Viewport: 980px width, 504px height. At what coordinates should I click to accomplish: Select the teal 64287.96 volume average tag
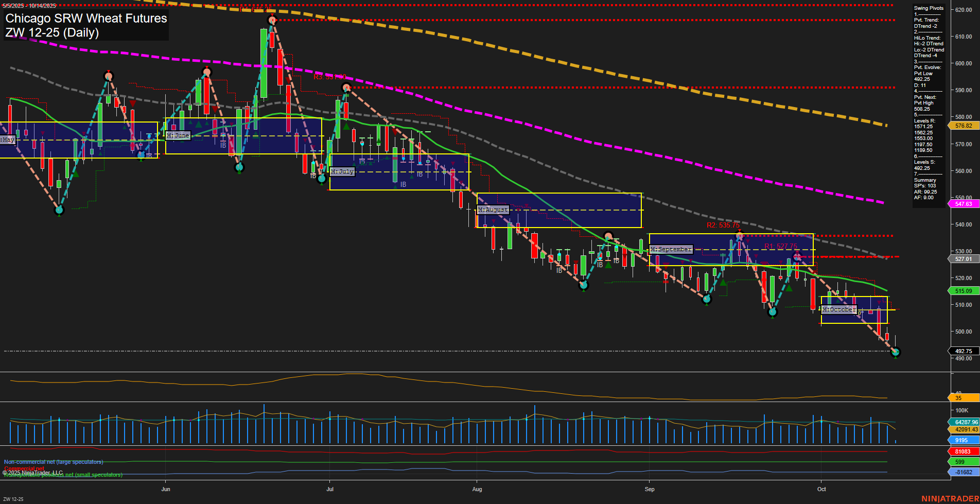(x=965, y=421)
